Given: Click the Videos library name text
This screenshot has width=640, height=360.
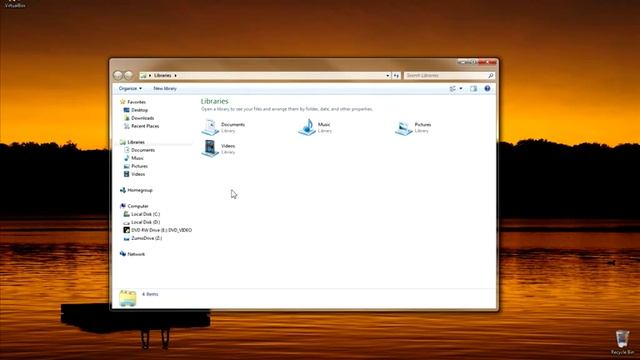Looking at the screenshot, I should [x=228, y=146].
